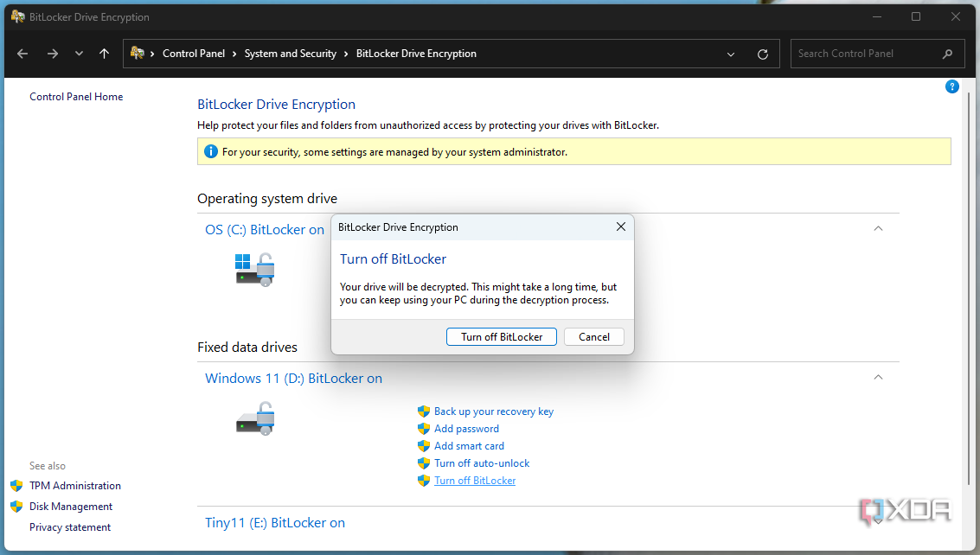Click shield icon beside Add smart card

click(424, 446)
